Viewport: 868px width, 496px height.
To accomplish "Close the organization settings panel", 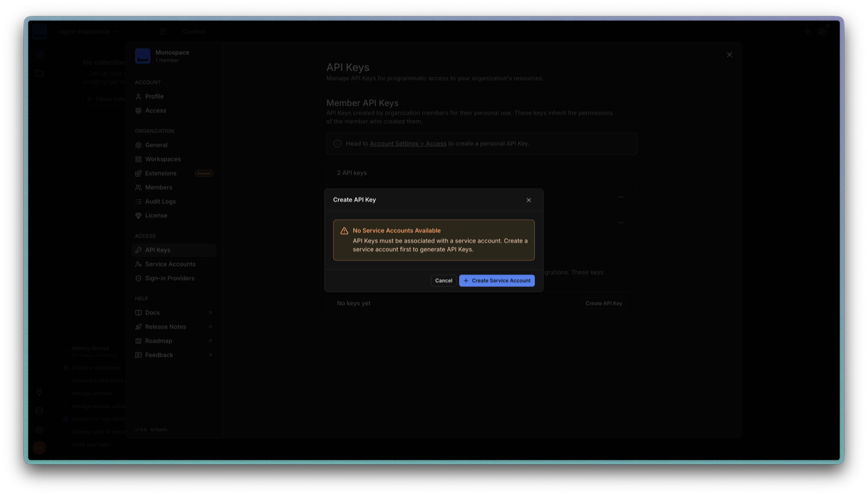I will (x=729, y=55).
